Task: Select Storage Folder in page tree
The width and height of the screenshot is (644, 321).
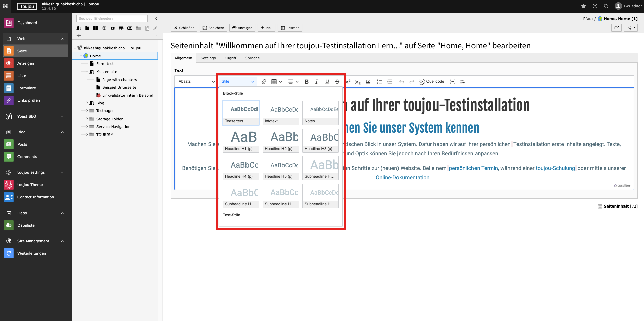Action: pyautogui.click(x=109, y=119)
